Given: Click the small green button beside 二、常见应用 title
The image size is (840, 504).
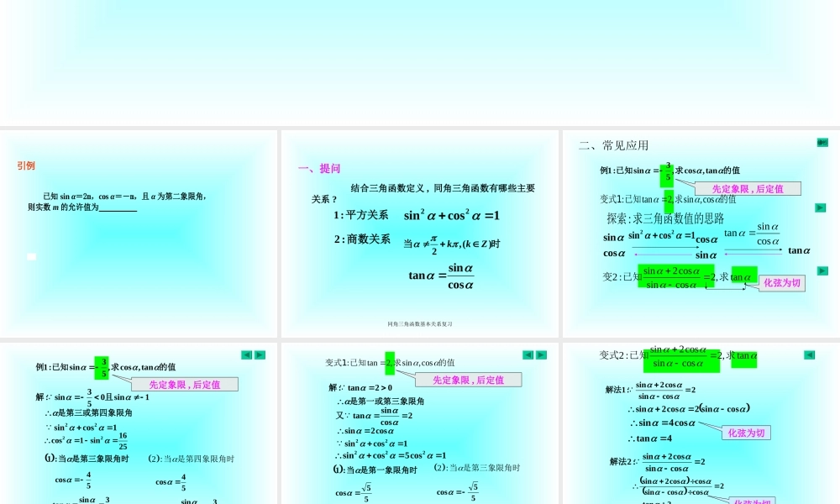Looking at the screenshot, I should (822, 143).
